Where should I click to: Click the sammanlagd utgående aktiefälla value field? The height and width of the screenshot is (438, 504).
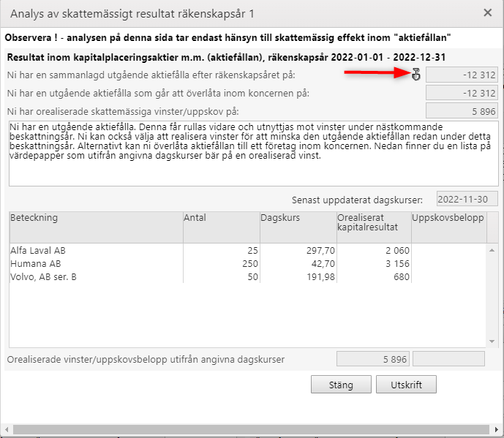[x=462, y=75]
